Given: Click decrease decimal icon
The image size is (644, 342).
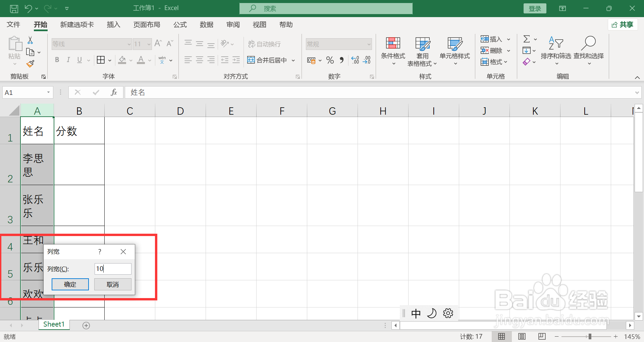Looking at the screenshot, I should point(367,60).
